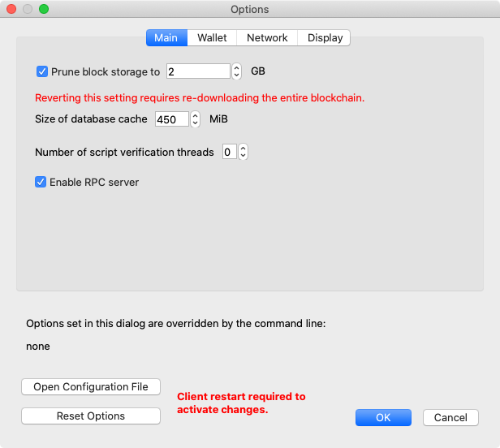Increase script verification threads up arrow
The image size is (500, 448).
click(x=243, y=149)
